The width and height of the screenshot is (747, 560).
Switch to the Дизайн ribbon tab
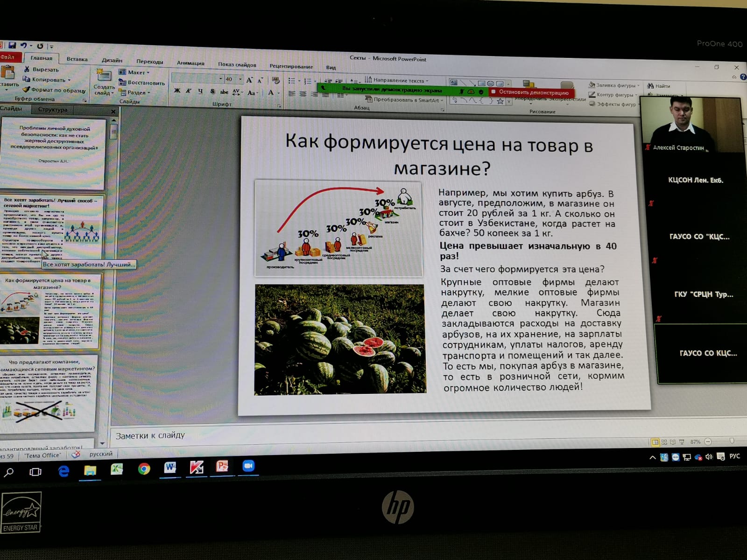pyautogui.click(x=112, y=60)
